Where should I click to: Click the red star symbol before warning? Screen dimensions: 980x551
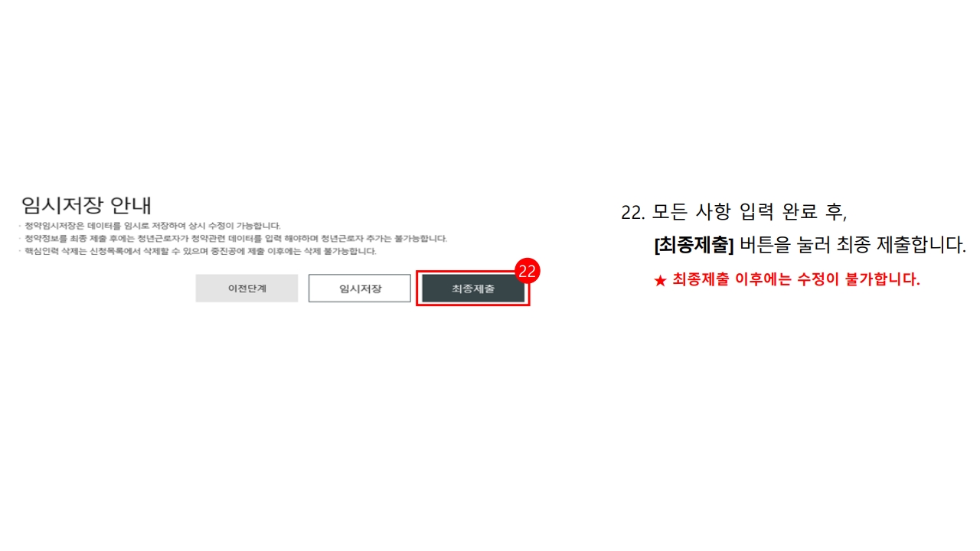[x=660, y=280]
